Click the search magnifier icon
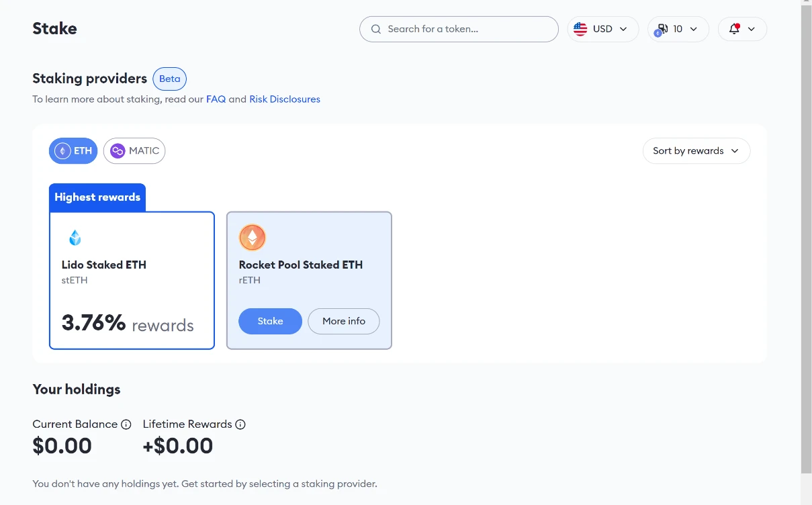The height and width of the screenshot is (505, 812). click(375, 30)
